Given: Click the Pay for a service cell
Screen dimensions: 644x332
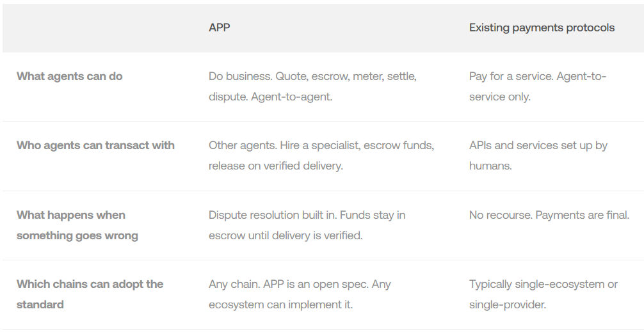Looking at the screenshot, I should 537,77.
